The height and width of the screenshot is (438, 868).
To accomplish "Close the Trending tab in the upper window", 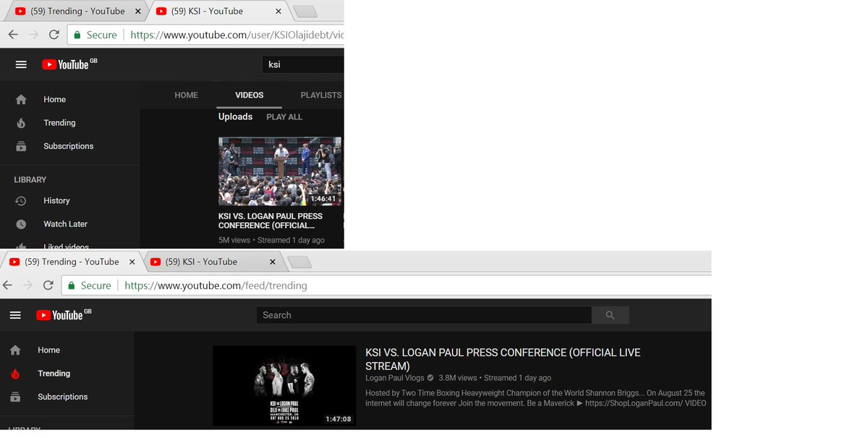I will [x=137, y=11].
